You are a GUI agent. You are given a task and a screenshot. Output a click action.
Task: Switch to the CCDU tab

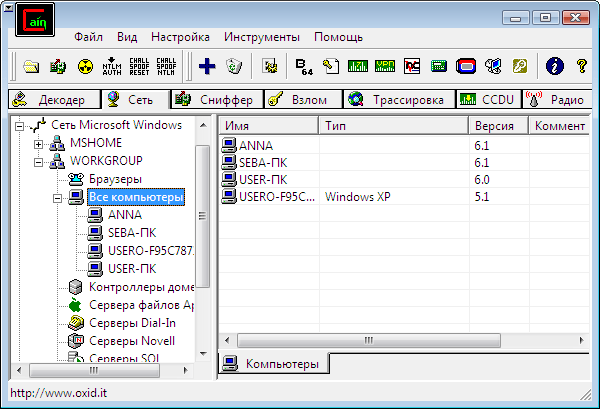pyautogui.click(x=489, y=99)
